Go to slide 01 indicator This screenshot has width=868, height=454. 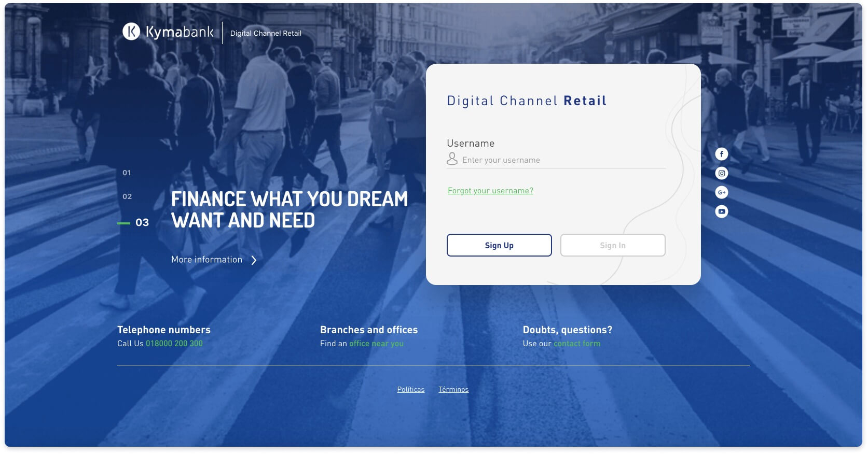coord(127,173)
